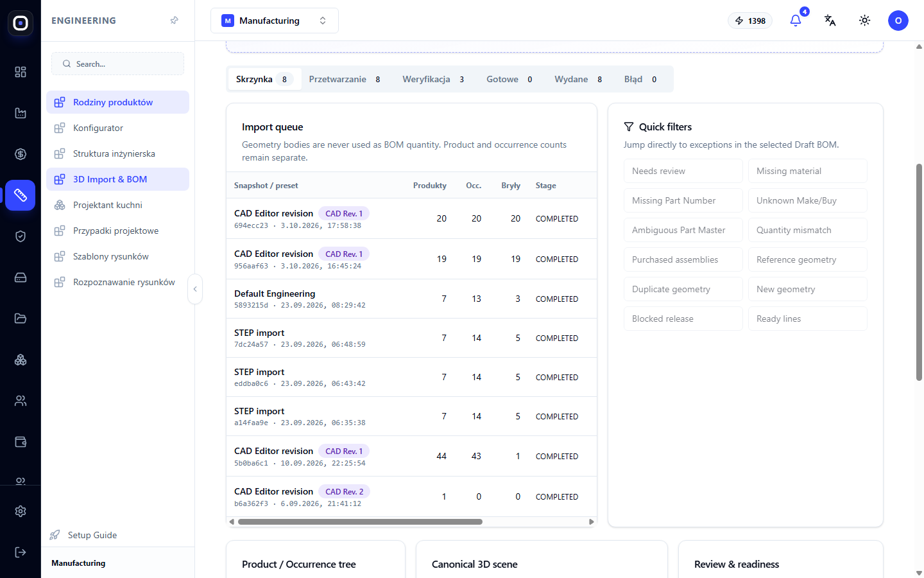Toggle Duplicate geometry filter
The width and height of the screenshot is (924, 578).
coord(683,289)
